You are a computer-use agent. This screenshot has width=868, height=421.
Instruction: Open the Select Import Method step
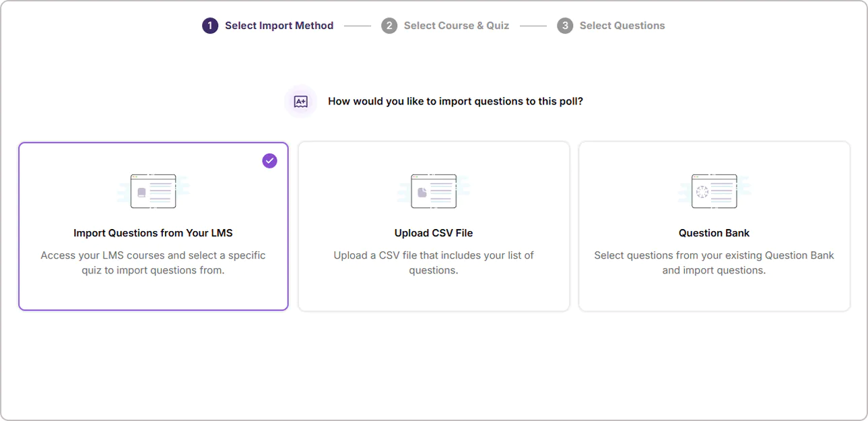click(x=278, y=25)
